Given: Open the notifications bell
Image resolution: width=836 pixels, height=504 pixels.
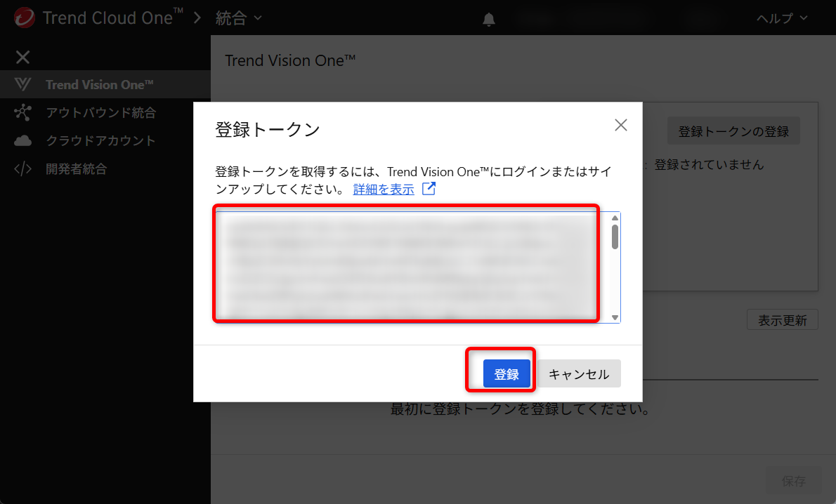Looking at the screenshot, I should (489, 20).
